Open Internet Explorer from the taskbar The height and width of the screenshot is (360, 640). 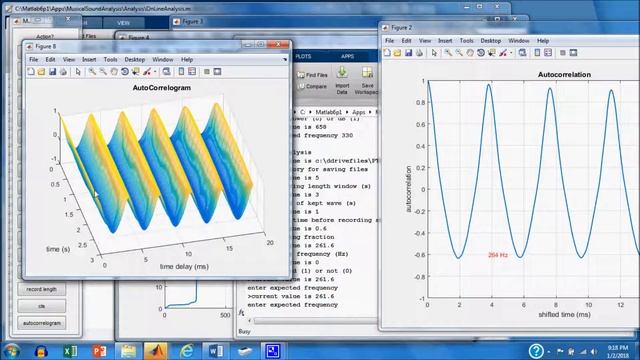(187, 351)
